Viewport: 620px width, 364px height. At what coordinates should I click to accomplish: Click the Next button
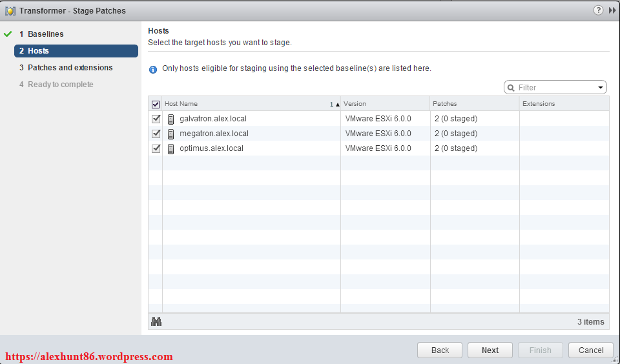coord(490,350)
